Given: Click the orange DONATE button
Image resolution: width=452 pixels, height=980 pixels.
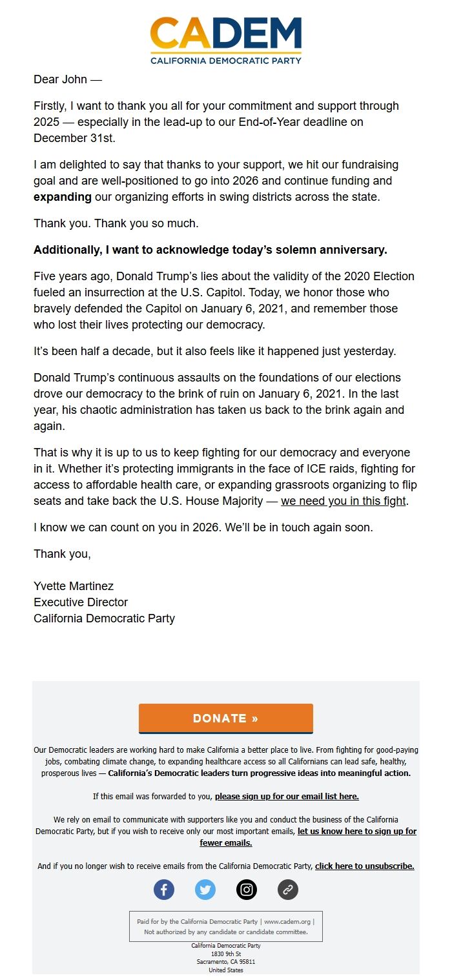Looking at the screenshot, I should pyautogui.click(x=225, y=718).
